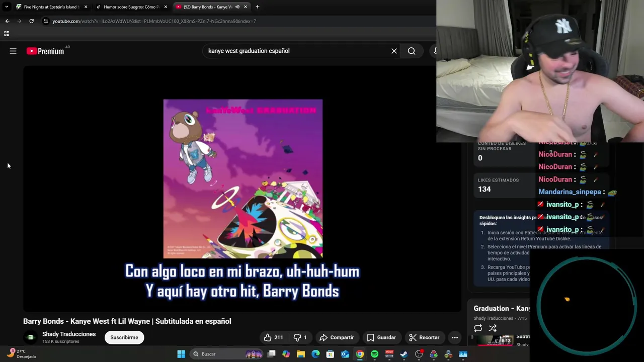Switch to Spotify on the taskbar
This screenshot has width=644, height=362.
pos(374,354)
